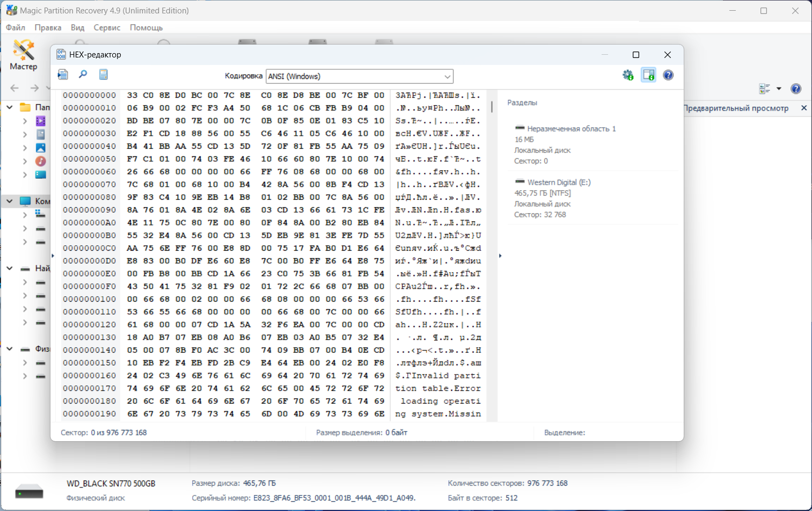This screenshot has width=812, height=511.
Task: Open view mode dropdown arrow in main window
Action: (x=779, y=89)
